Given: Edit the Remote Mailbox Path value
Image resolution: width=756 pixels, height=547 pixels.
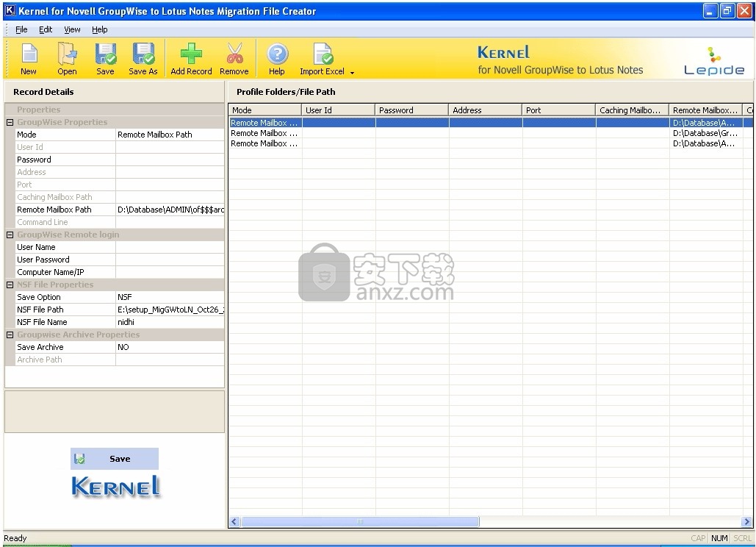Looking at the screenshot, I should (x=170, y=210).
